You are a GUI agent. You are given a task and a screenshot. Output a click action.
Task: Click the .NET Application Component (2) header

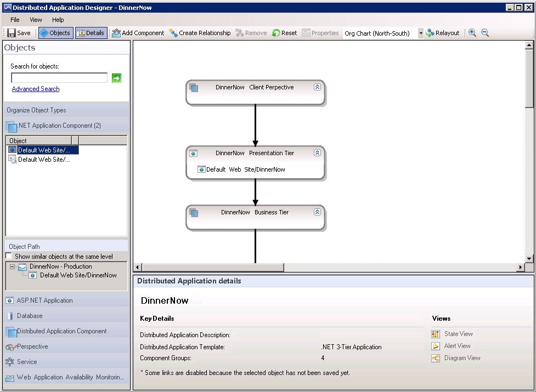(x=67, y=126)
